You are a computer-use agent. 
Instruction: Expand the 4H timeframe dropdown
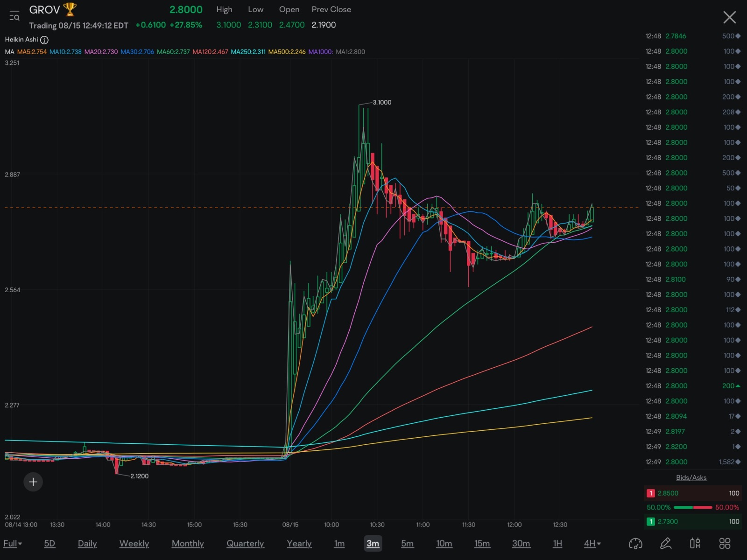pyautogui.click(x=592, y=543)
